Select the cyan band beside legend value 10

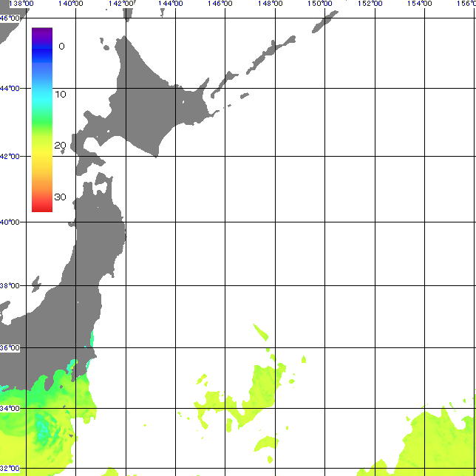tap(41, 95)
